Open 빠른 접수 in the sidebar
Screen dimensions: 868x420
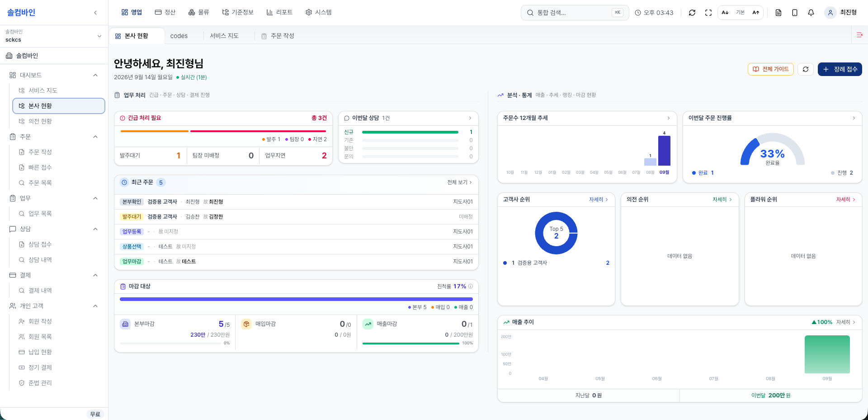[59, 167]
